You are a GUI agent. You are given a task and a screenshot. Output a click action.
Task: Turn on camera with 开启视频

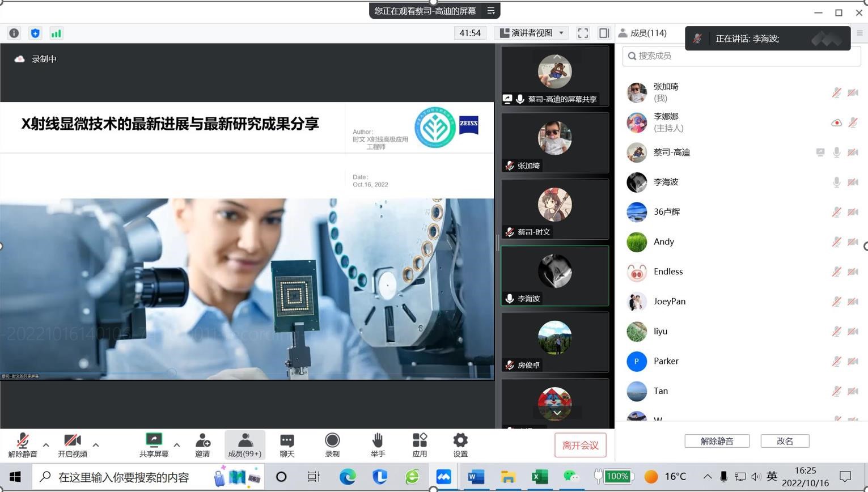point(73,445)
